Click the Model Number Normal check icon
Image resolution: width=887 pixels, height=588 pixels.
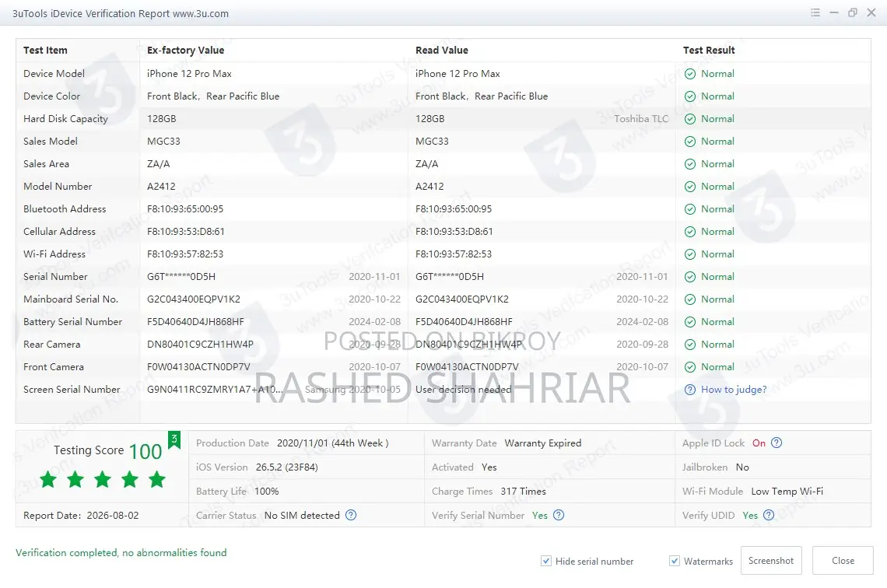[690, 187]
